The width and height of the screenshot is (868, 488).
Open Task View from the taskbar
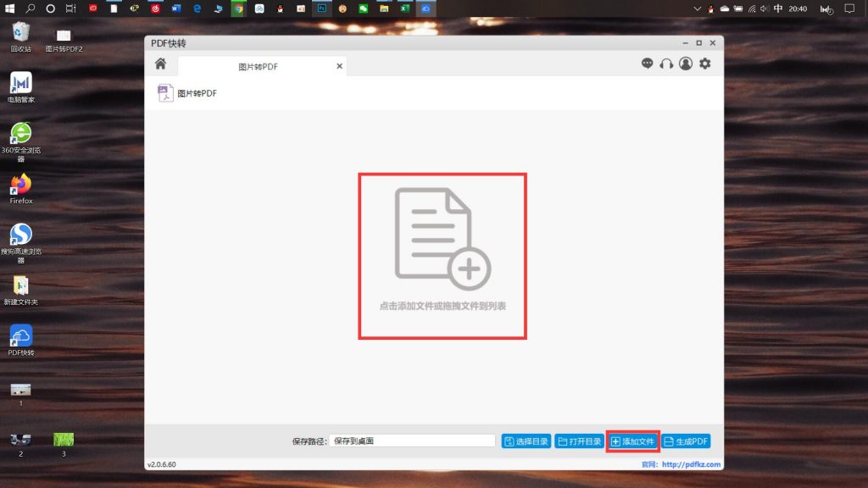[71, 8]
